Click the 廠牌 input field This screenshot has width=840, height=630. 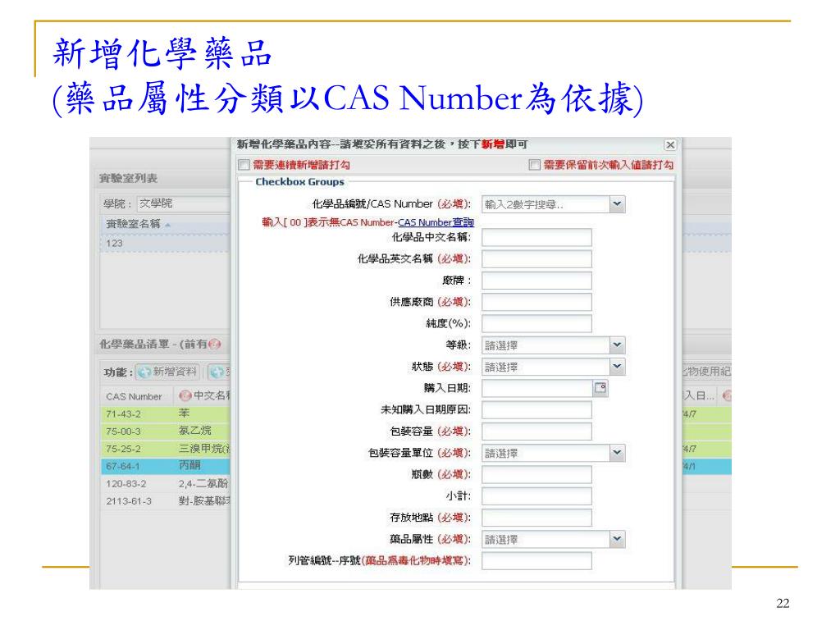536,281
